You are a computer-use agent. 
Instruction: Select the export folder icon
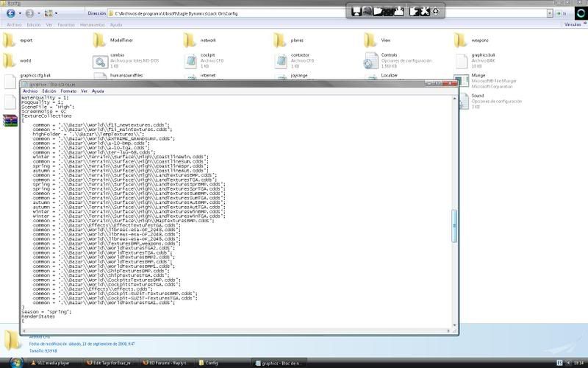pos(10,40)
